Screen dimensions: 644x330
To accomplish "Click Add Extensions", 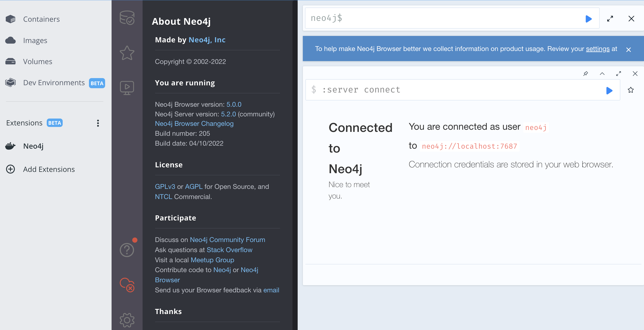I will coord(49,169).
